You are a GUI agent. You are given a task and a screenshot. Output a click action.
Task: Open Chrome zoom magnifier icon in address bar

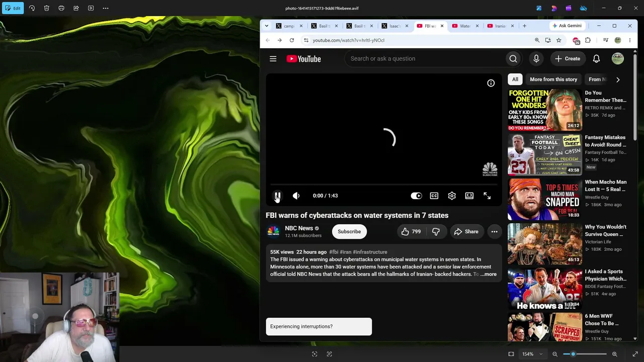(x=537, y=40)
